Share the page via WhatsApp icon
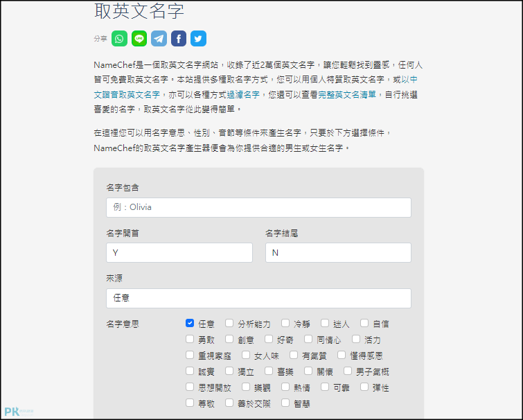The height and width of the screenshot is (420, 523). (x=119, y=39)
